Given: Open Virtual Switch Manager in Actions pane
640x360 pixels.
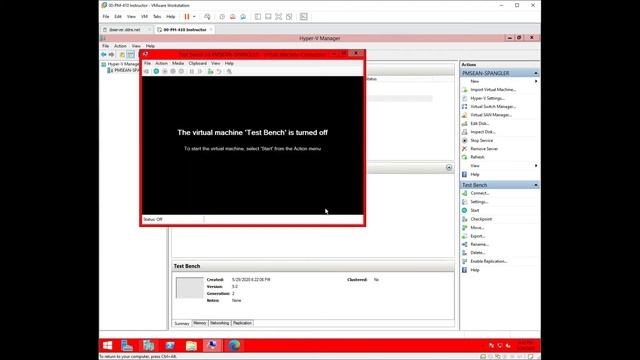Looking at the screenshot, I should [x=493, y=107].
